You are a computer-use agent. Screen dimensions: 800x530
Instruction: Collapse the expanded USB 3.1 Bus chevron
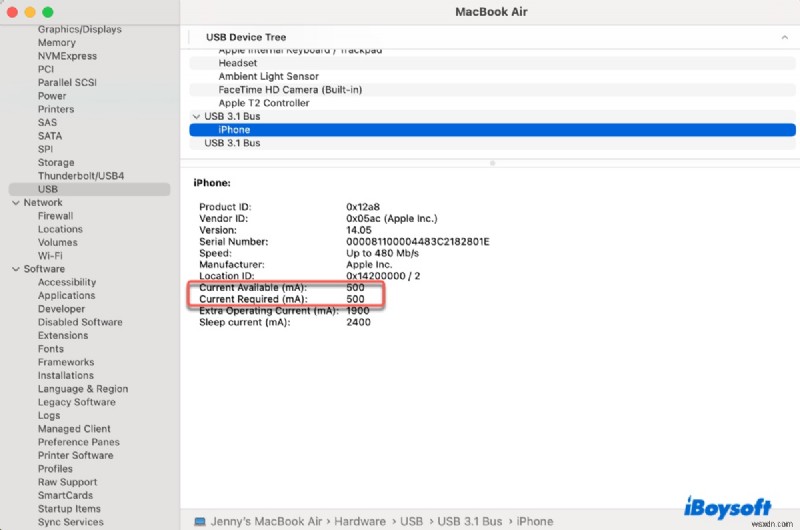(196, 116)
